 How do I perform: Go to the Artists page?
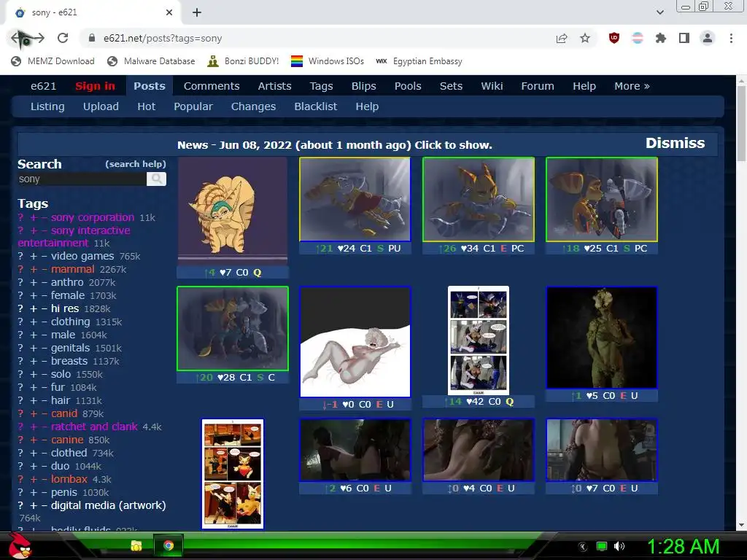274,86
